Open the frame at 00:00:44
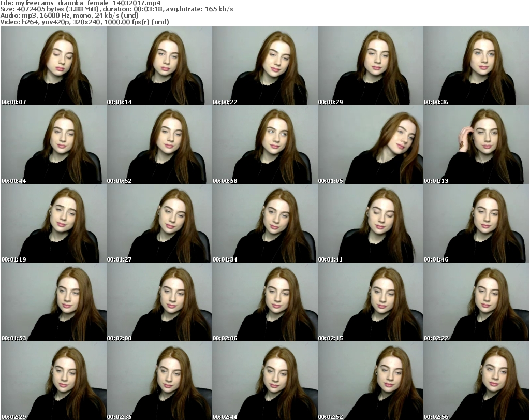The image size is (530, 420). [54, 144]
